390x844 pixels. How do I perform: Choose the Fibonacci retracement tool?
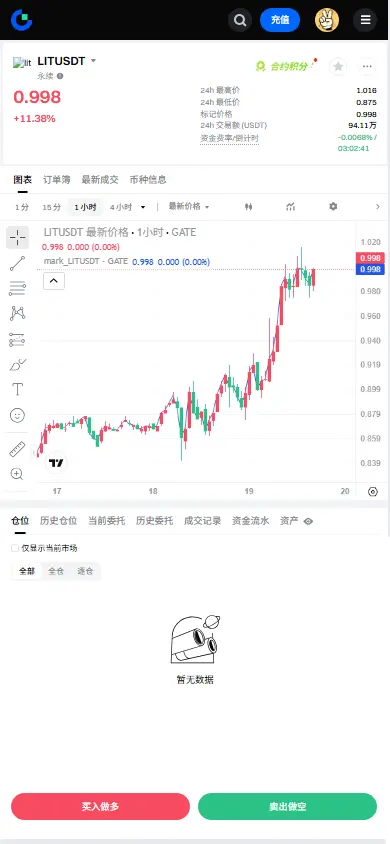click(17, 289)
